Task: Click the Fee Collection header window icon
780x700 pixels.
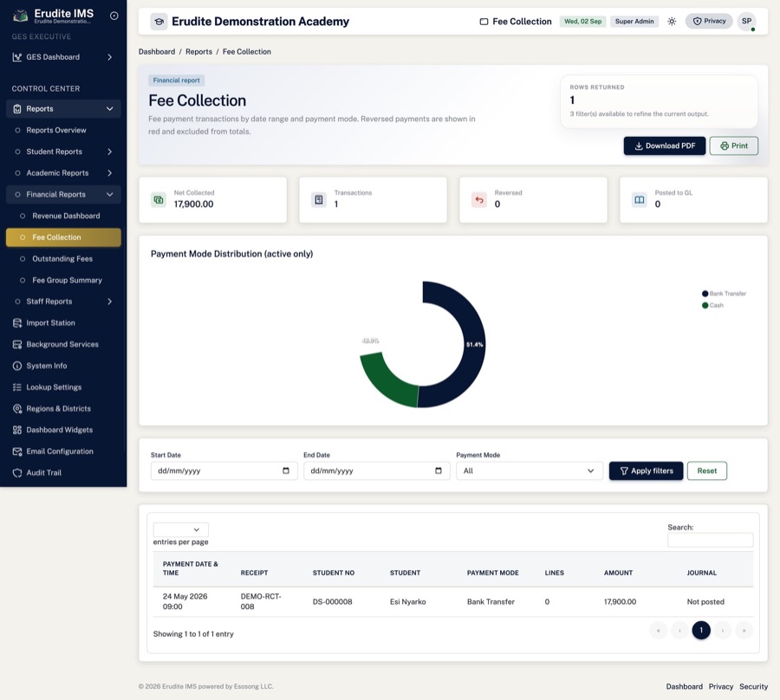Action: pos(484,22)
